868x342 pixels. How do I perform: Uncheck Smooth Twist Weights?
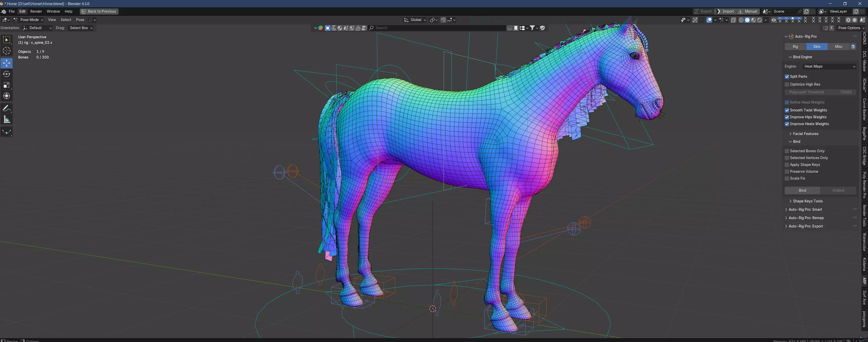[787, 110]
